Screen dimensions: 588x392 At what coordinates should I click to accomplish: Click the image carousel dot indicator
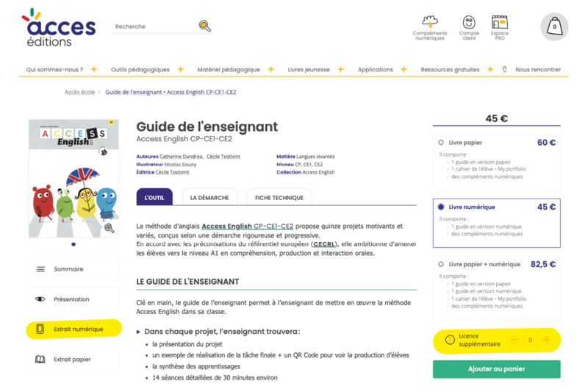(73, 244)
